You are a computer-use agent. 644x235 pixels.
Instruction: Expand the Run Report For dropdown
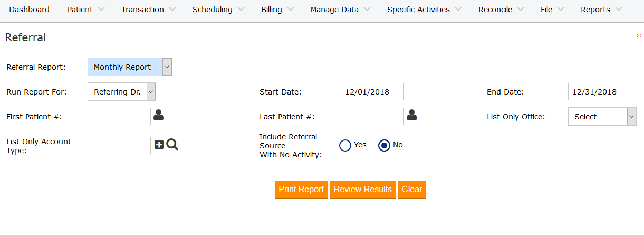pos(122,92)
